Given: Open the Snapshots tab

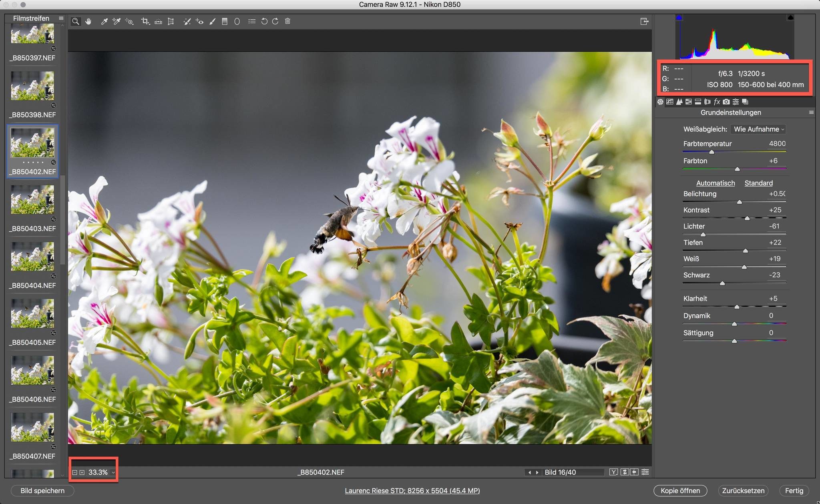Looking at the screenshot, I should click(x=745, y=102).
